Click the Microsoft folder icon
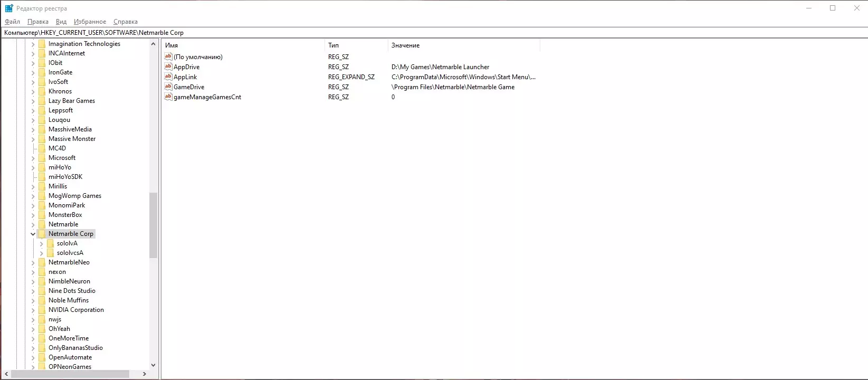The width and height of the screenshot is (868, 380). 42,158
